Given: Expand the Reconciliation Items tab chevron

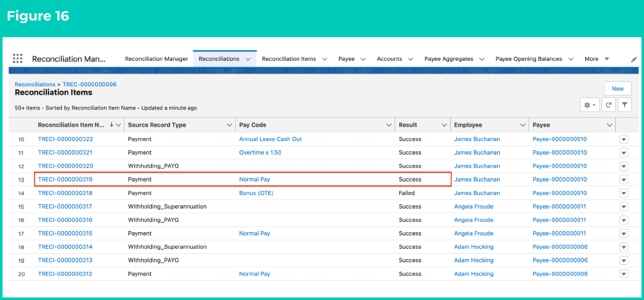Looking at the screenshot, I should tap(325, 59).
